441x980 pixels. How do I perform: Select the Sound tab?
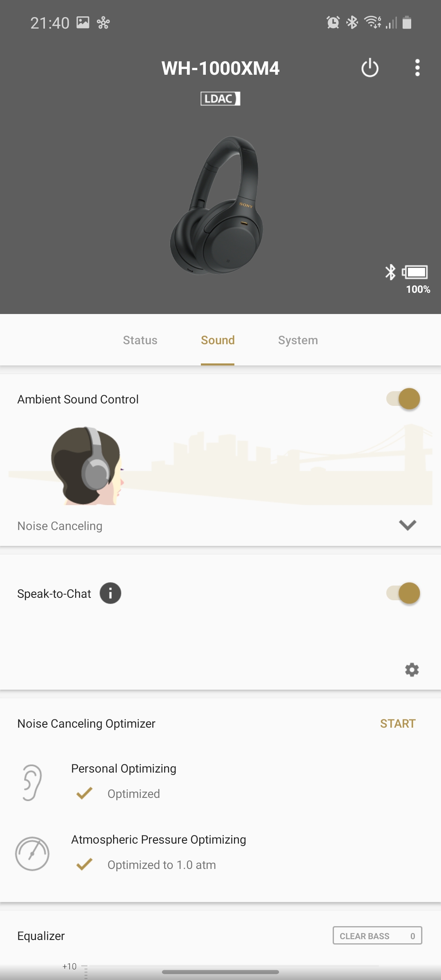click(x=218, y=340)
